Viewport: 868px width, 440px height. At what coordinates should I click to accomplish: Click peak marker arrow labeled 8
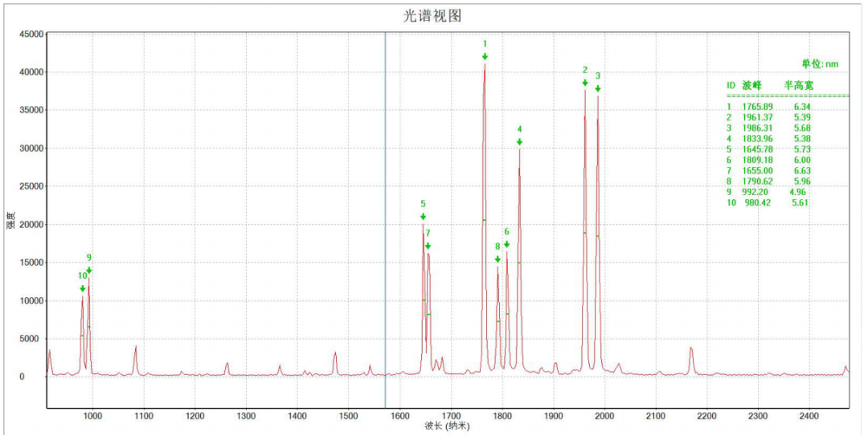tap(497, 259)
